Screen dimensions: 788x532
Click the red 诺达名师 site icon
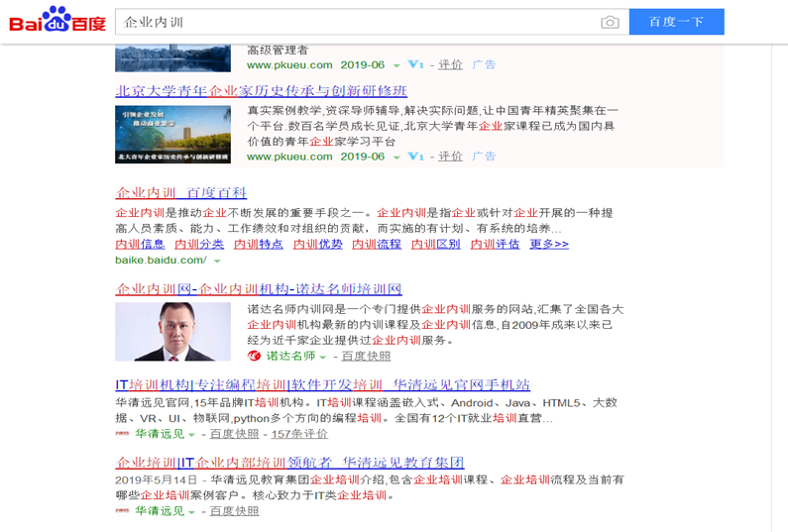(x=254, y=356)
